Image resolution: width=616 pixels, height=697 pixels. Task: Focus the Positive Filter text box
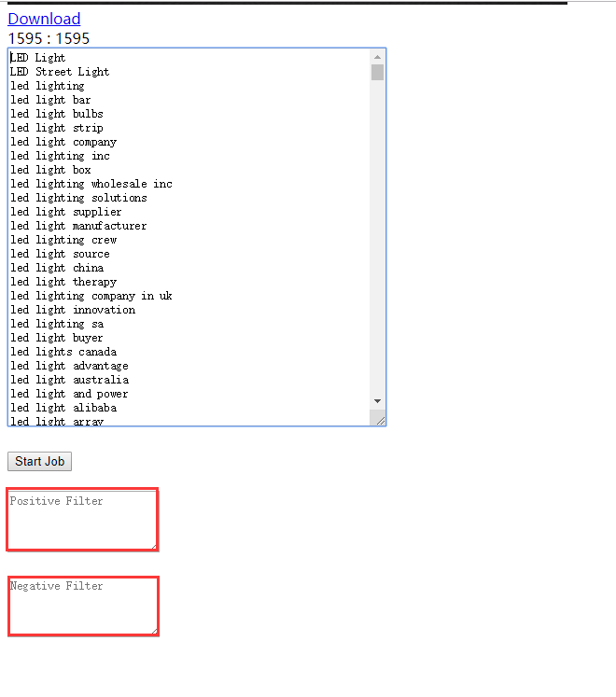(81, 519)
